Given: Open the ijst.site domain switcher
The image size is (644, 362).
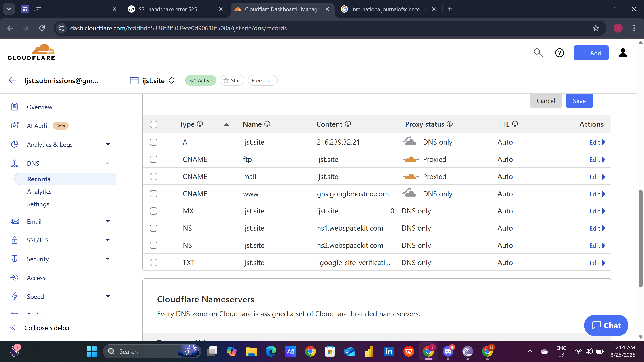Looking at the screenshot, I should 172,80.
